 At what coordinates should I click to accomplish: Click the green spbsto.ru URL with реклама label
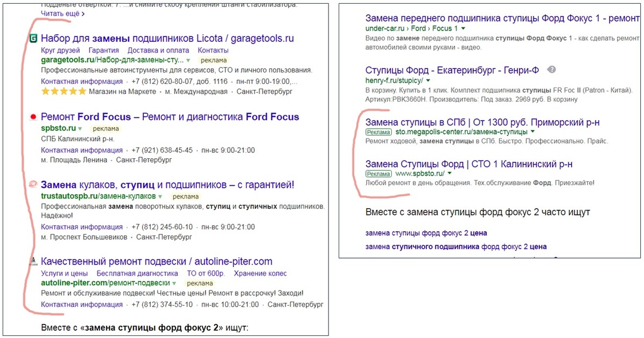click(x=58, y=129)
